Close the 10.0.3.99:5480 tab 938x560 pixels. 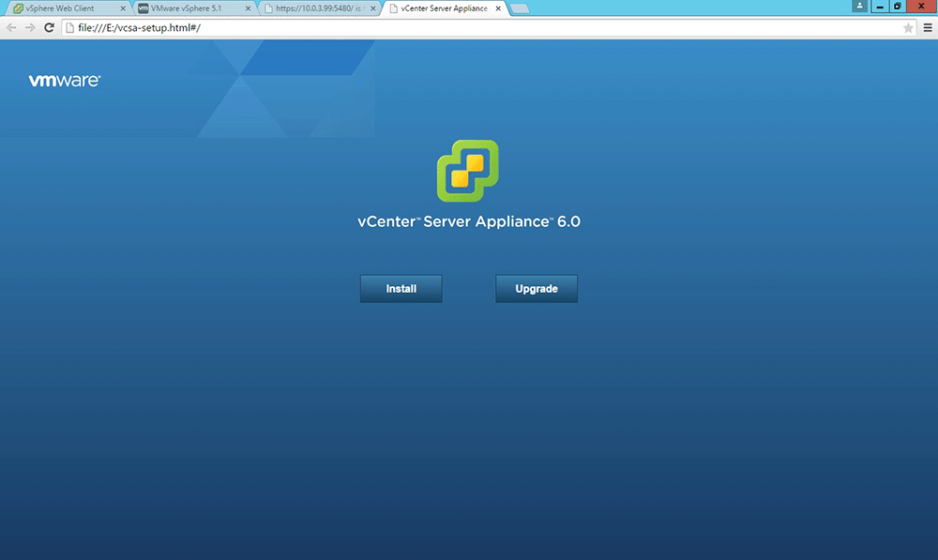coord(373,8)
